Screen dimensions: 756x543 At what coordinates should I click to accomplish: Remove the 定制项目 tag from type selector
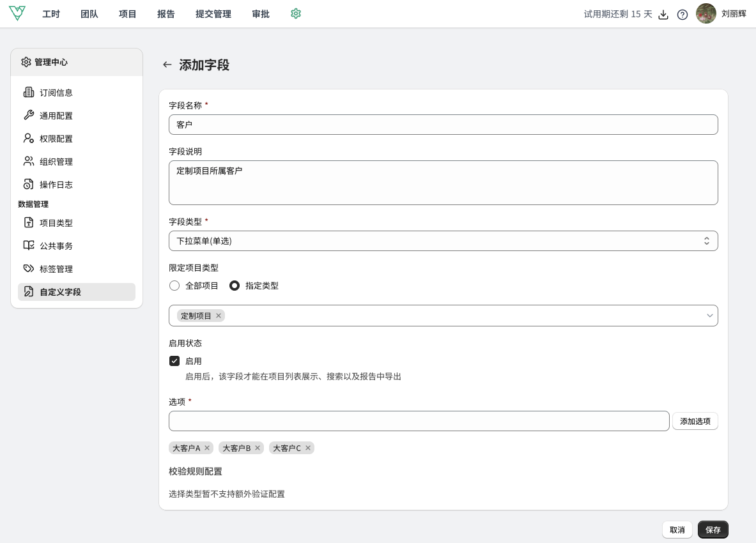tap(219, 316)
